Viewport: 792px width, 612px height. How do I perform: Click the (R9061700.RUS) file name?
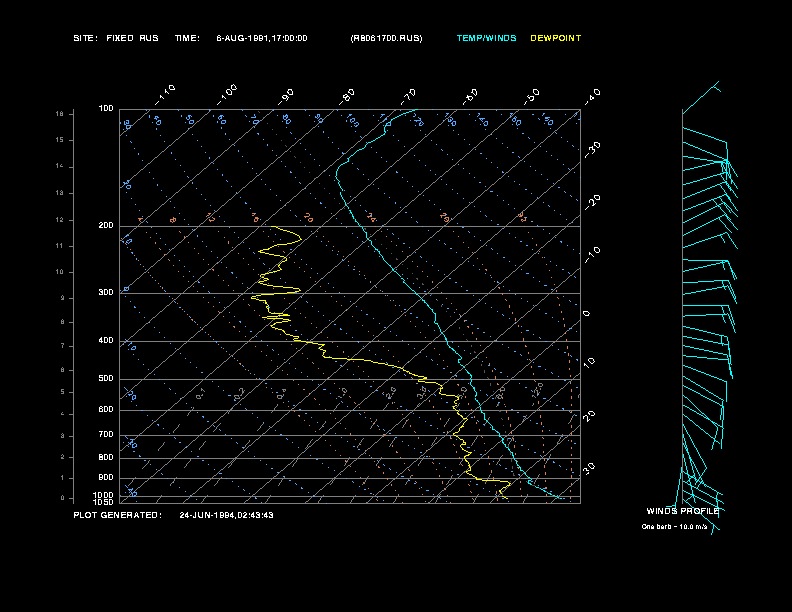click(x=386, y=38)
